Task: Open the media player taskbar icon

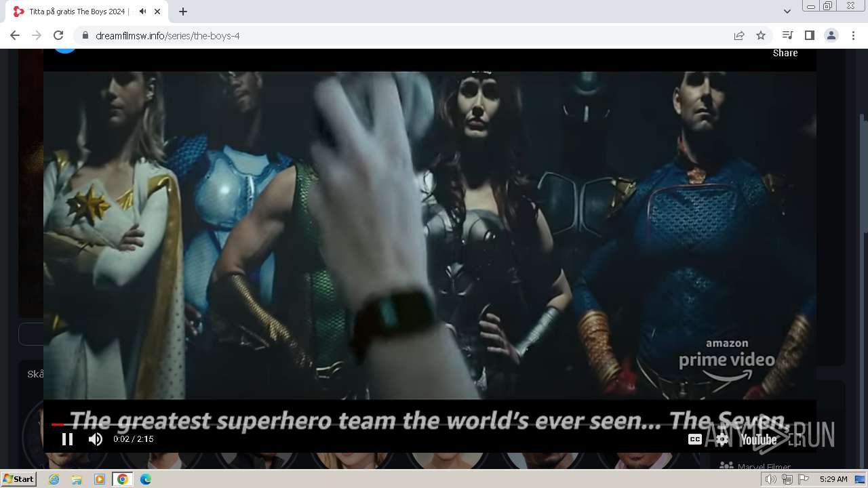Action: tap(100, 479)
